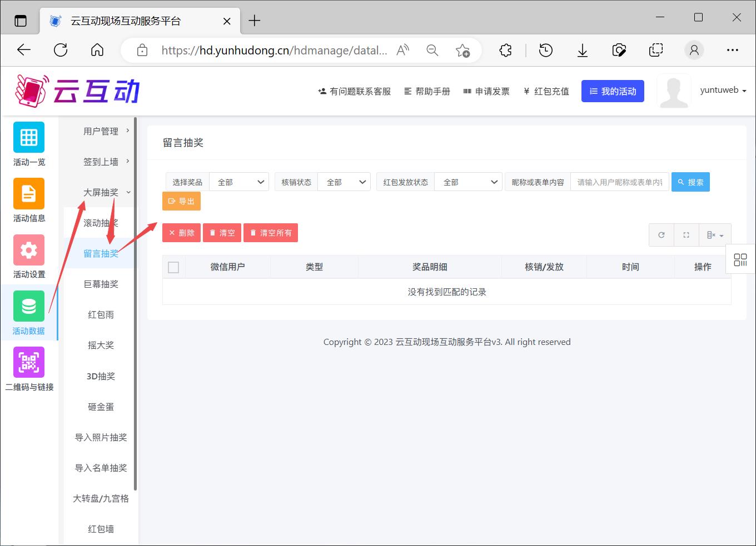Click the read aloud icon

point(402,51)
